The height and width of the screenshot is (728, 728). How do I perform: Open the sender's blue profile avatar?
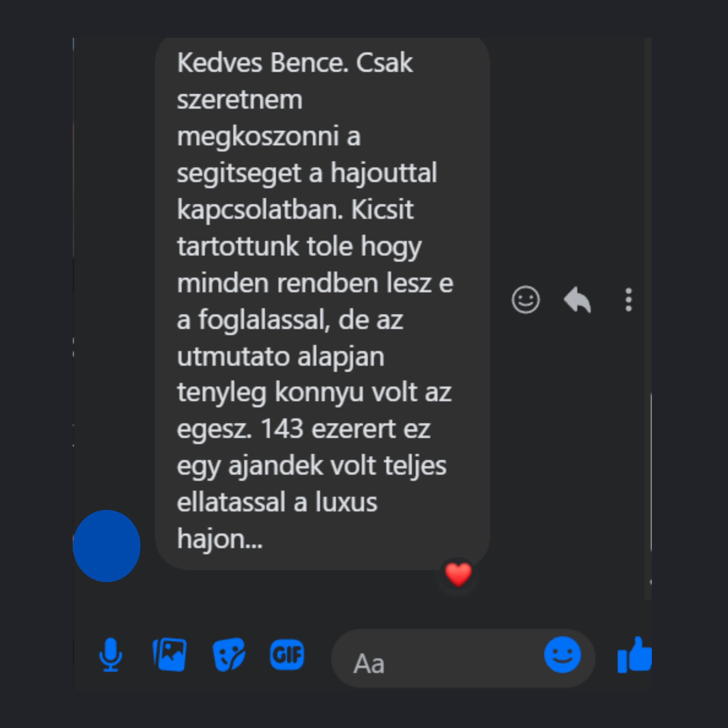point(107,546)
